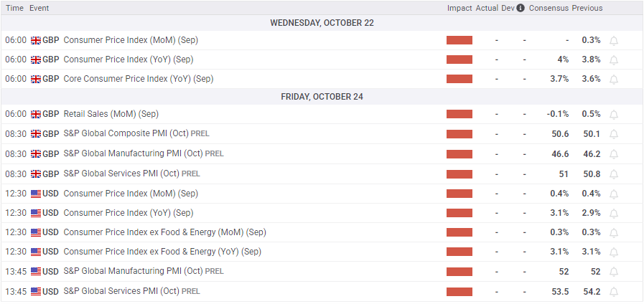Click the Friday, October 24 date header
The image size is (644, 304).
click(x=322, y=97)
